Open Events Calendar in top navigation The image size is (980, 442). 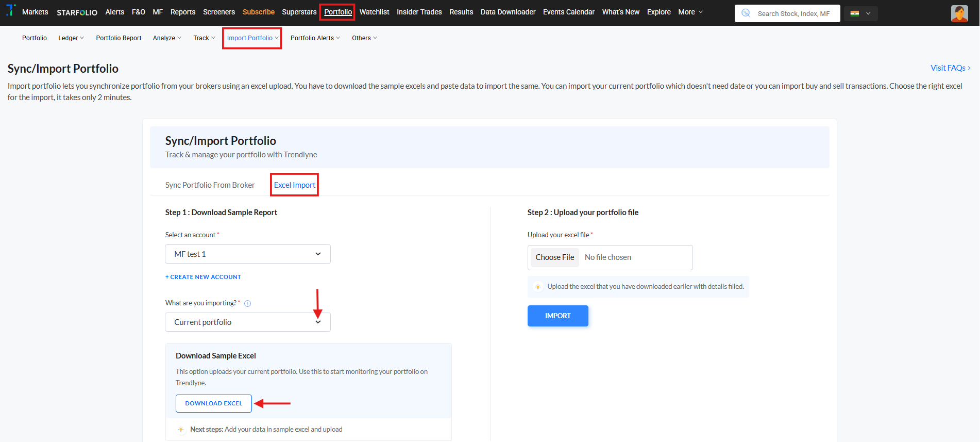(x=569, y=12)
